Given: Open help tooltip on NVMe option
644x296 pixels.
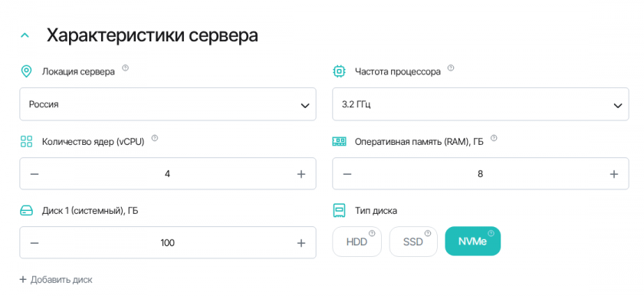Looking at the screenshot, I should coord(491,233).
